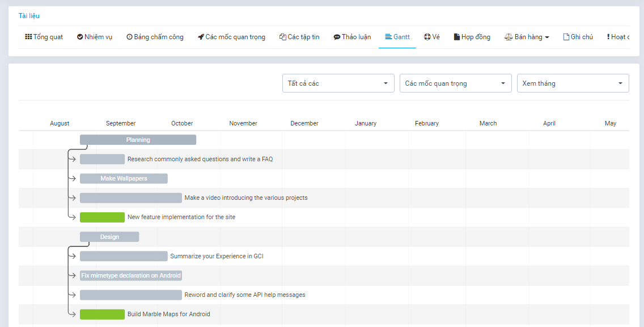Open the Các mốc quan trọng grouping dropdown
This screenshot has width=644, height=327.
pos(455,83)
